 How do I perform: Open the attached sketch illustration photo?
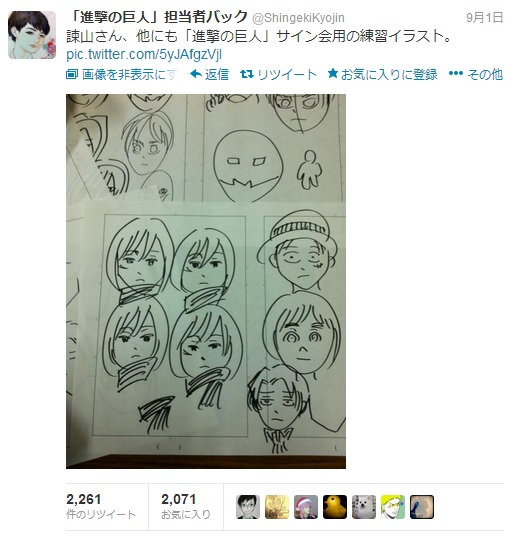206,281
